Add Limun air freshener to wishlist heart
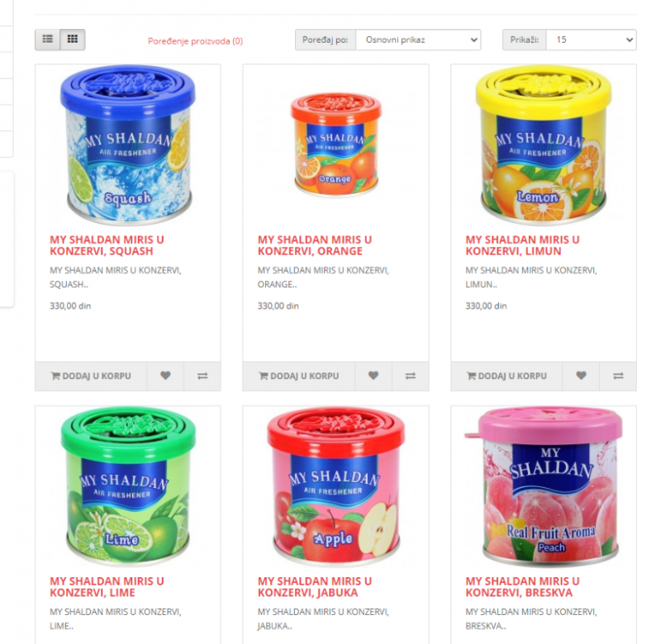 [581, 376]
